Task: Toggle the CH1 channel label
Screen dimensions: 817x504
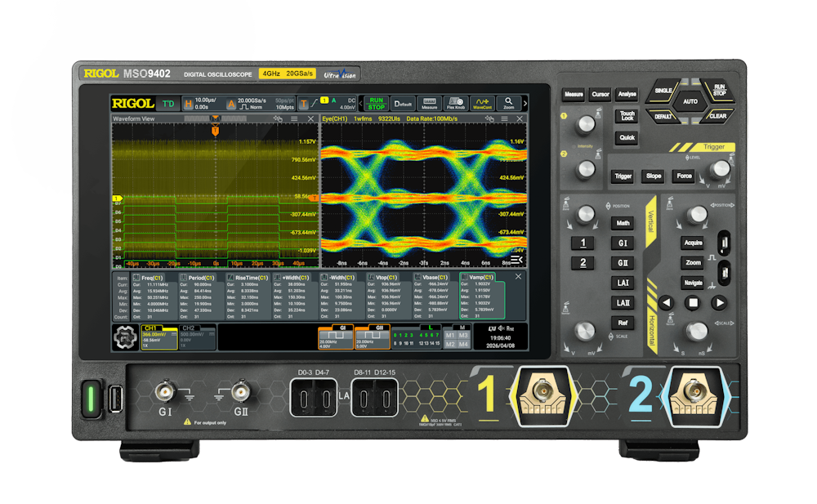Action: [x=150, y=328]
